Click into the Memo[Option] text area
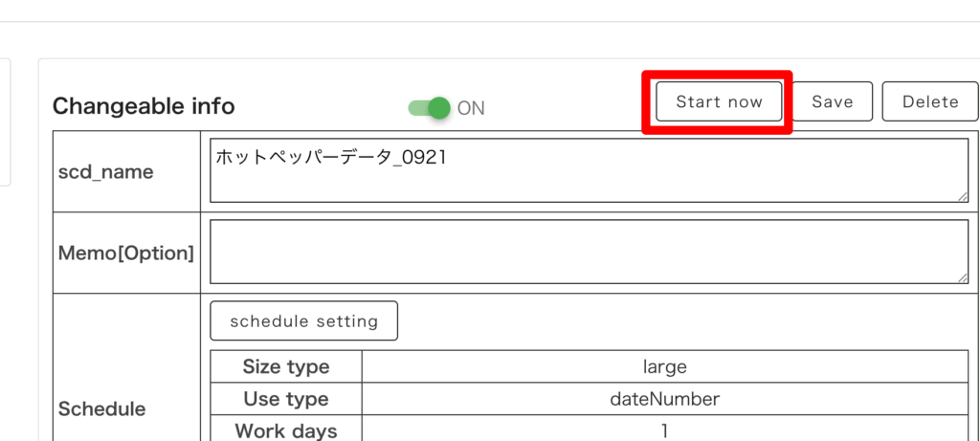 pos(589,252)
